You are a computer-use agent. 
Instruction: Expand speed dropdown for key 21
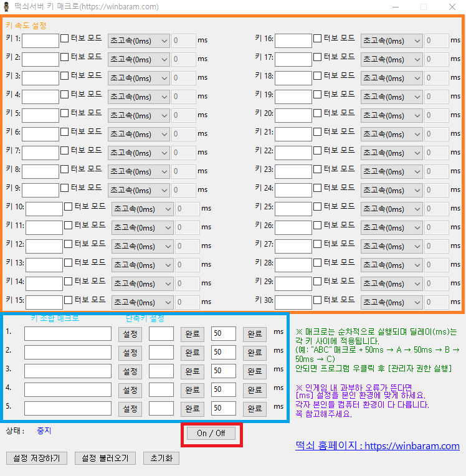(x=392, y=134)
